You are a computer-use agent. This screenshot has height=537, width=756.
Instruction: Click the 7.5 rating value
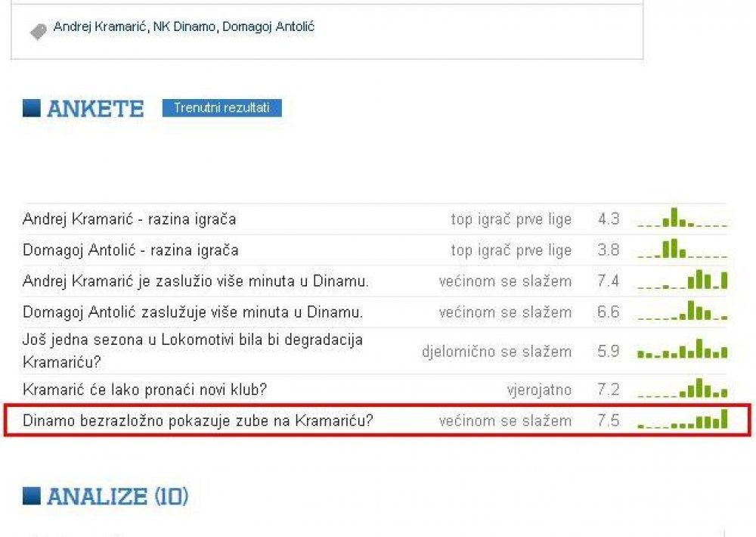pos(609,421)
